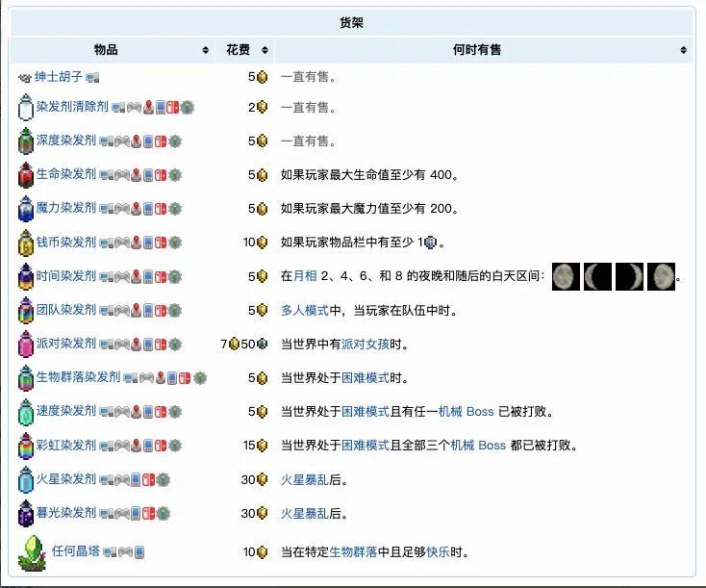Image resolution: width=706 pixels, height=588 pixels.
Task: Click the last moon phase image
Action: point(661,276)
